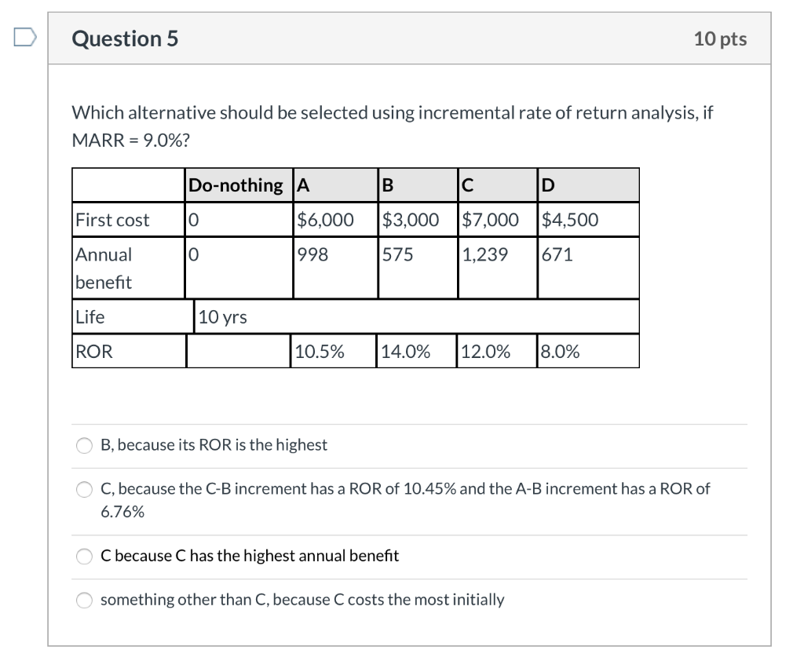Screen dimensions: 804x672
Task: Click the Do-nothing column header
Action: pyautogui.click(x=235, y=184)
